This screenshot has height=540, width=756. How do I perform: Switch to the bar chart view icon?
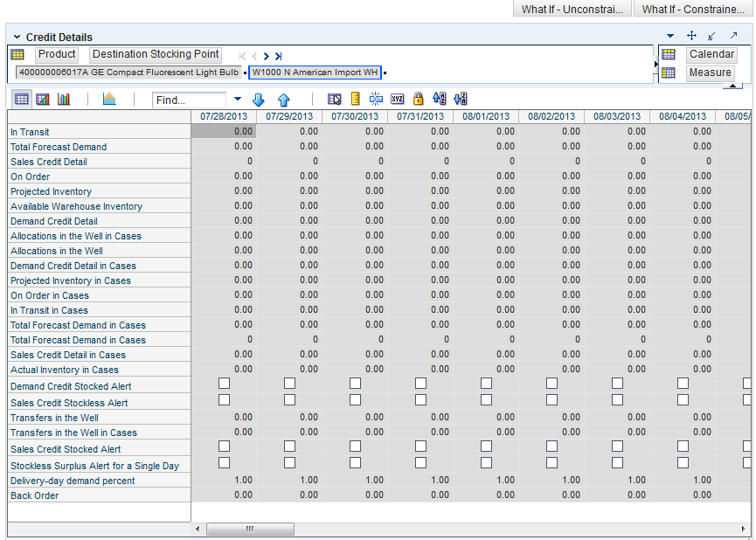click(x=64, y=100)
